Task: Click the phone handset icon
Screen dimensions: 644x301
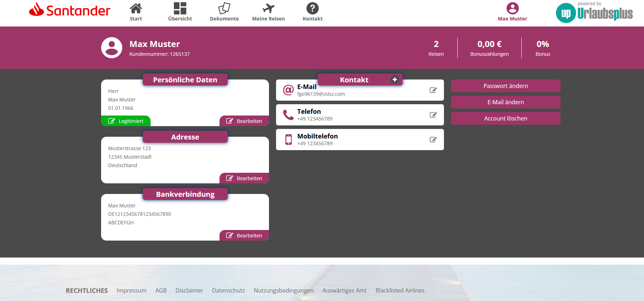Action: point(288,115)
